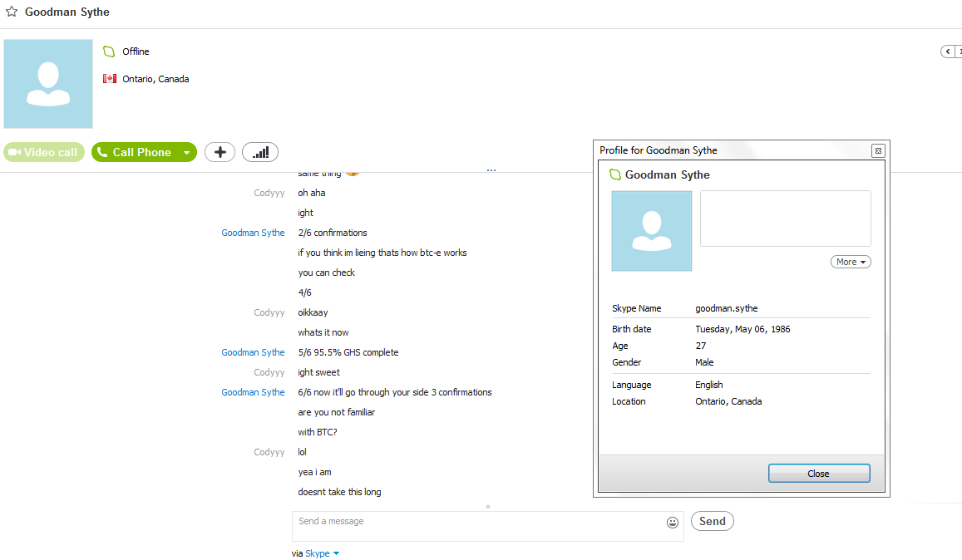
Task: Click the three dots above the conversation
Action: pos(491,170)
